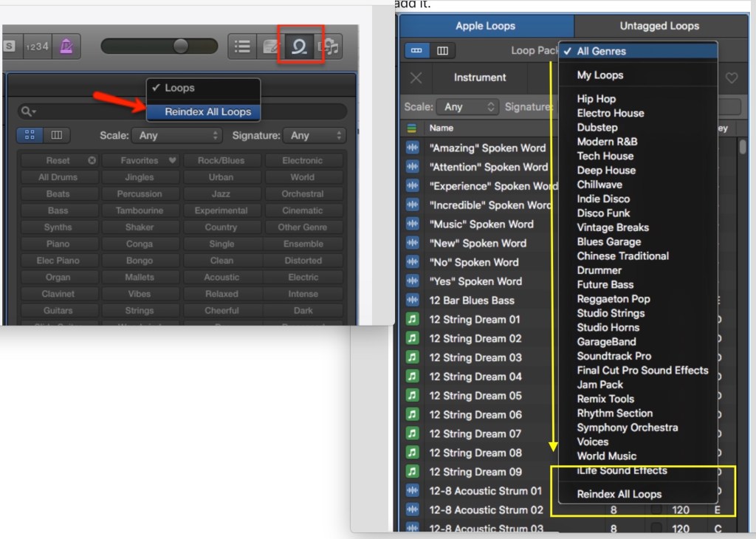
Task: Click MIDI note icon of 12 String Dream 02
Action: point(412,338)
